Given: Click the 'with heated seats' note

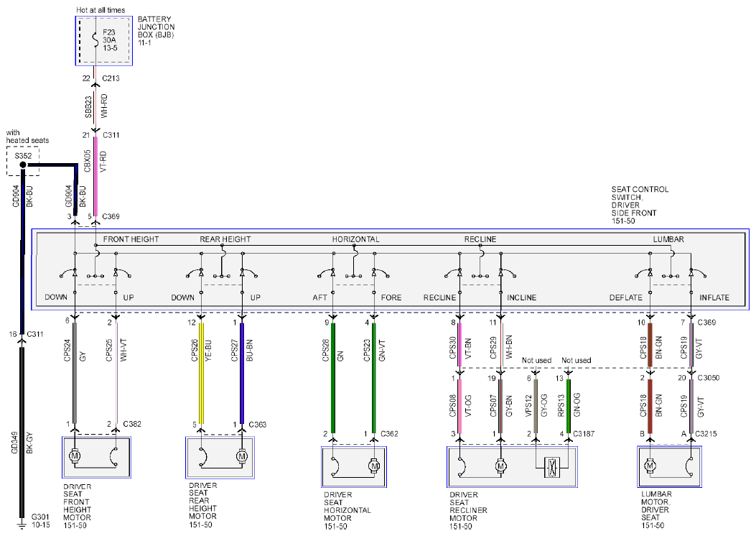Looking at the screenshot, I should click(x=27, y=137).
